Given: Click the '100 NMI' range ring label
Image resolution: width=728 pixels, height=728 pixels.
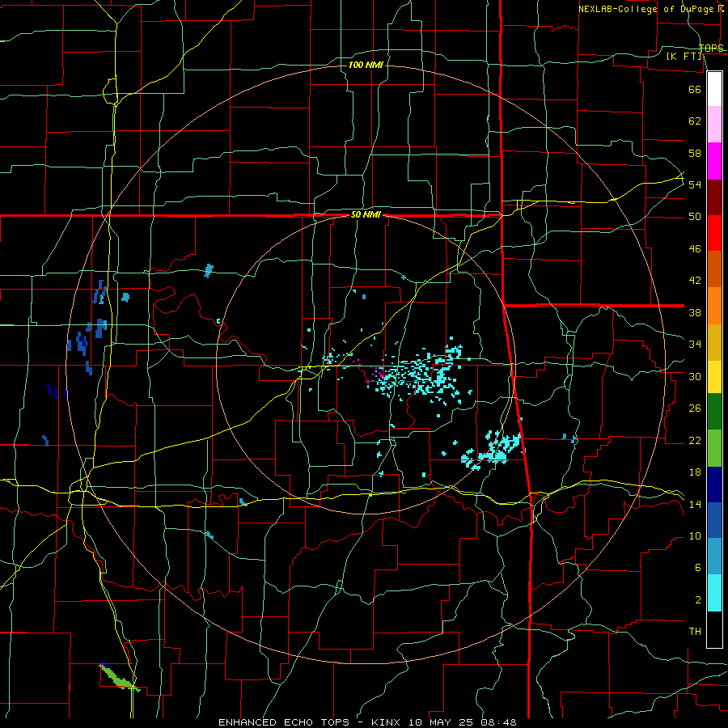Looking at the screenshot, I should [x=366, y=65].
